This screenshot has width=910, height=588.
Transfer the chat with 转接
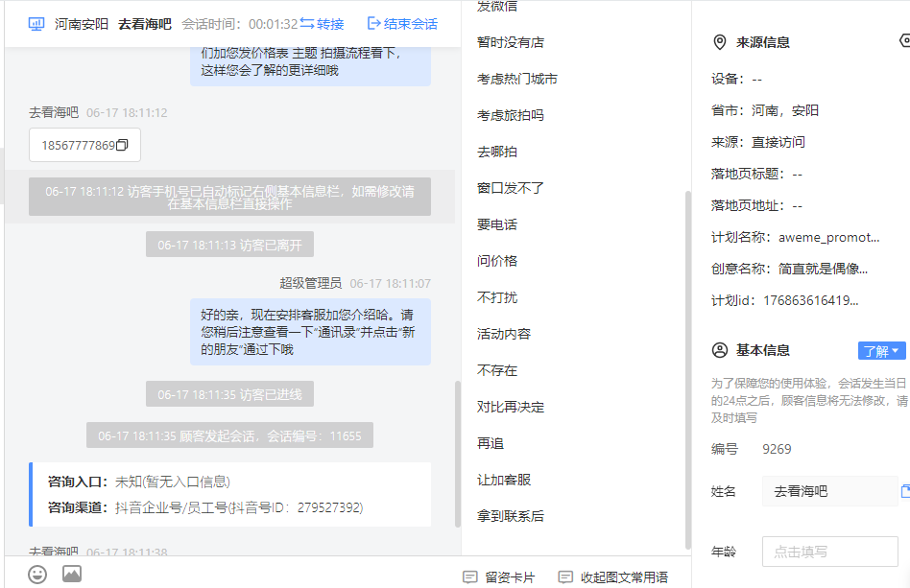(x=323, y=24)
